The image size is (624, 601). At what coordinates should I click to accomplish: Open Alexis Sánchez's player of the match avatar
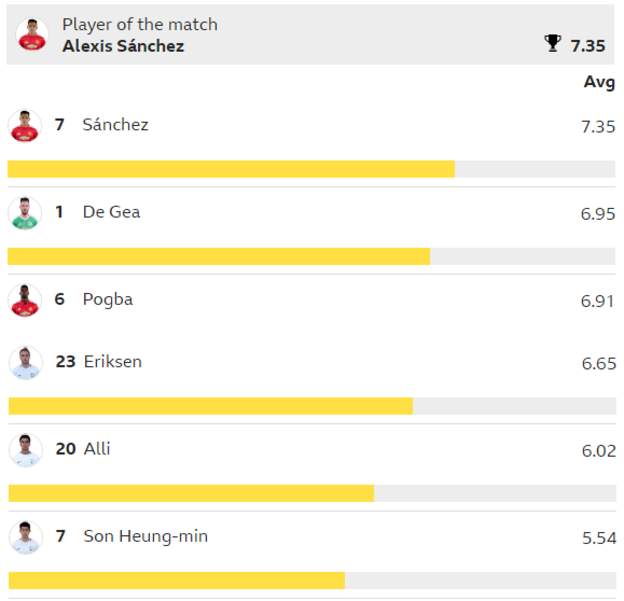32,34
